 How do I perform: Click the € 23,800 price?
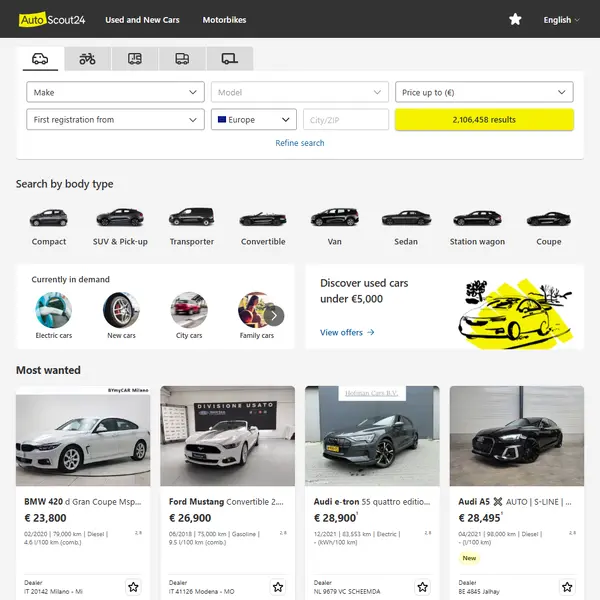point(45,518)
